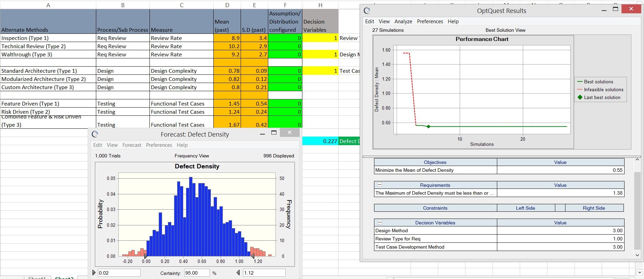644x279 pixels.
Task: Click the left certainty grabber on chart axis
Action: 146,256
